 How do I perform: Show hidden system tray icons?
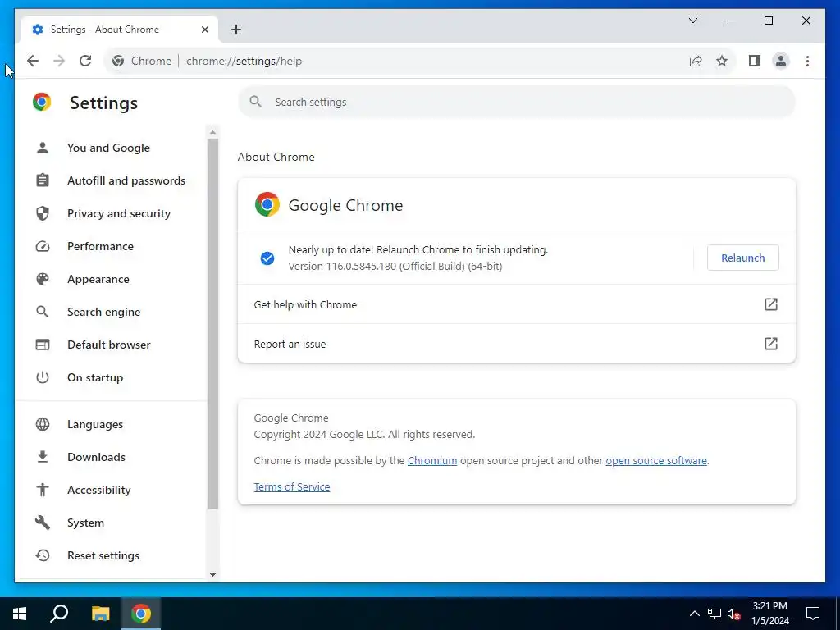click(694, 614)
